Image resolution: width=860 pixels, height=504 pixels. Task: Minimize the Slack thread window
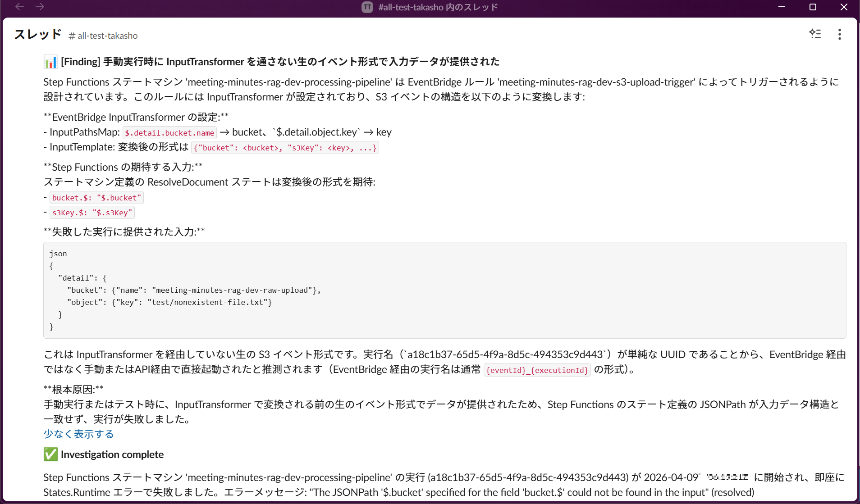[782, 7]
